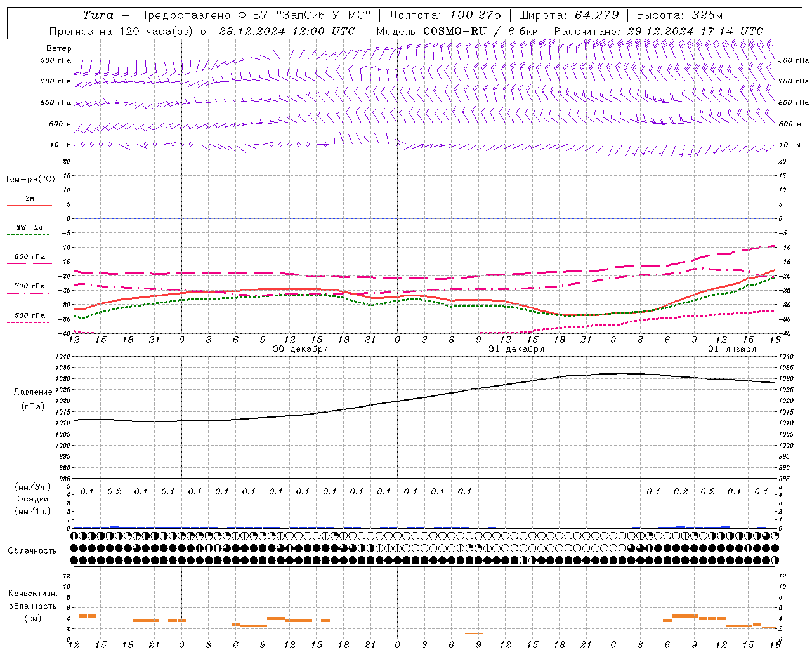This screenshot has height=650, width=812.
Task: Click the 500 гПа temperature legend label
Action: (30, 315)
